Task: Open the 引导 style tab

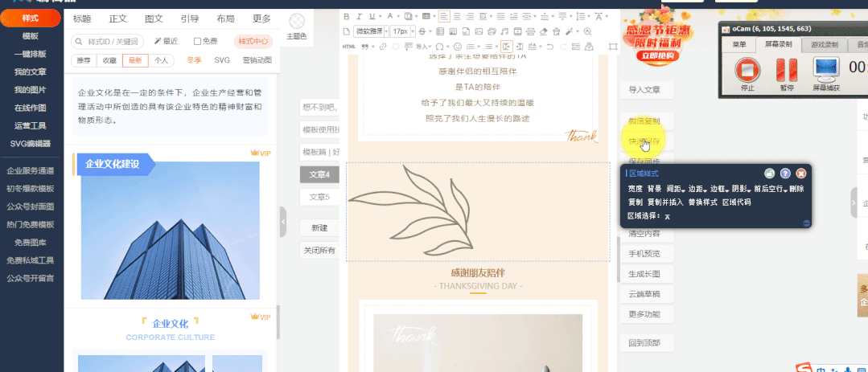Action: [190, 18]
